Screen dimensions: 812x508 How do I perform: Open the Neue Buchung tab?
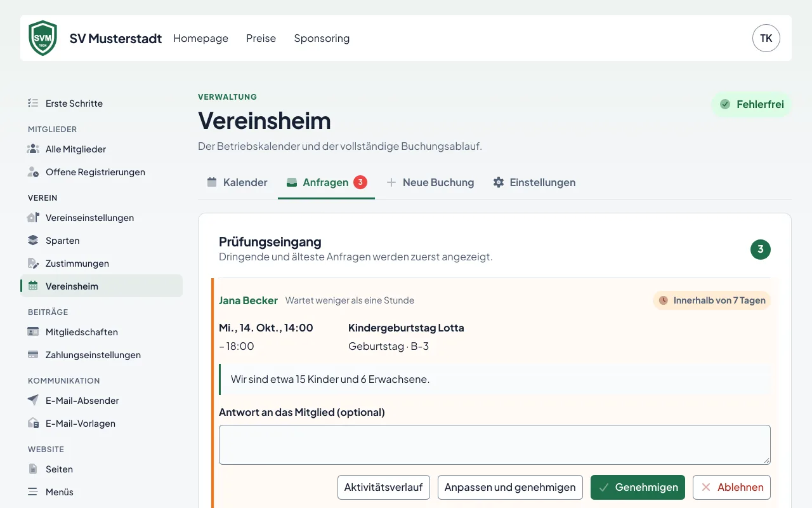click(x=430, y=182)
